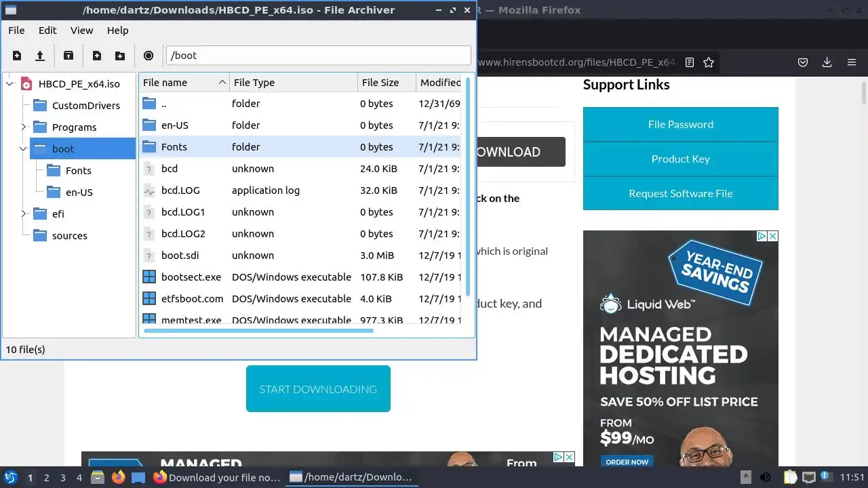Click the extract files toolbar icon
Image resolution: width=868 pixels, height=488 pixels.
(x=68, y=56)
